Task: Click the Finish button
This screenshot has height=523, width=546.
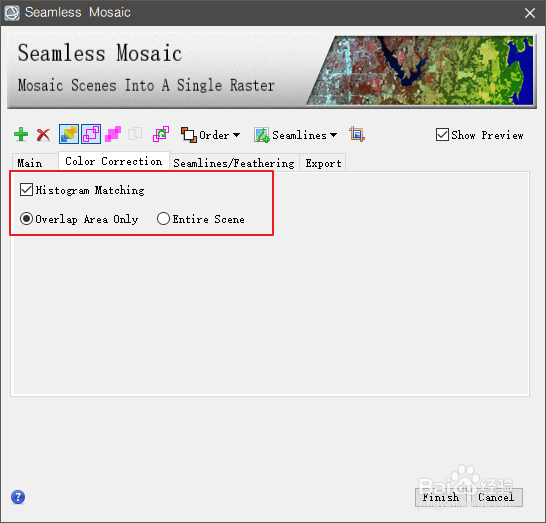Action: click(x=440, y=497)
